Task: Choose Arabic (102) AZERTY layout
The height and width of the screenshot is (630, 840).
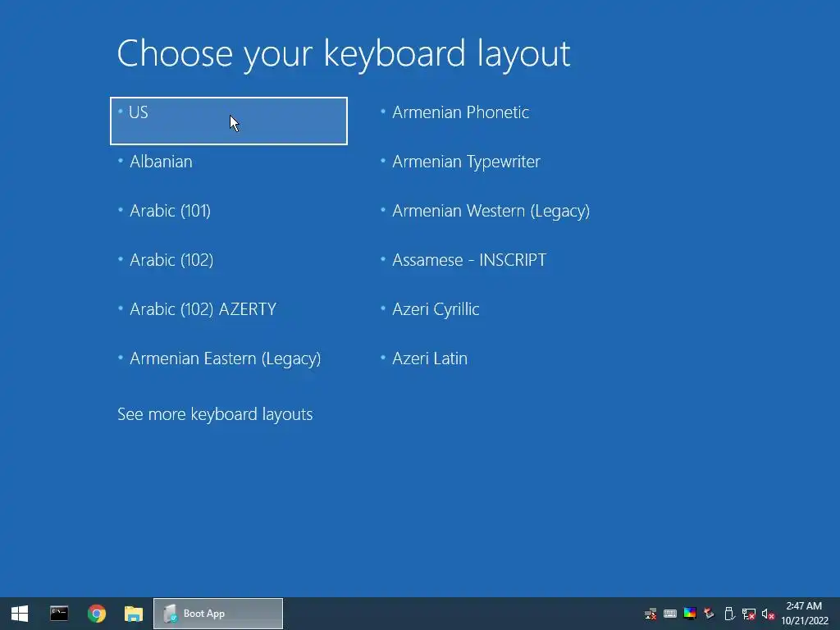Action: (x=203, y=309)
